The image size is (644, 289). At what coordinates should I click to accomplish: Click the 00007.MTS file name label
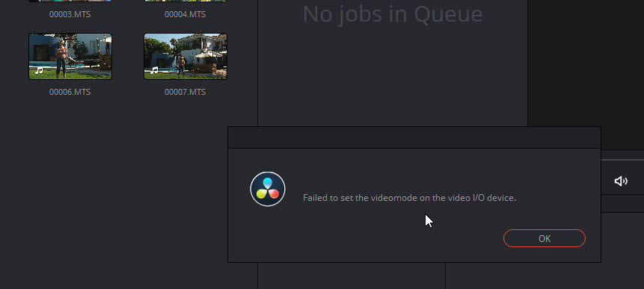point(185,92)
